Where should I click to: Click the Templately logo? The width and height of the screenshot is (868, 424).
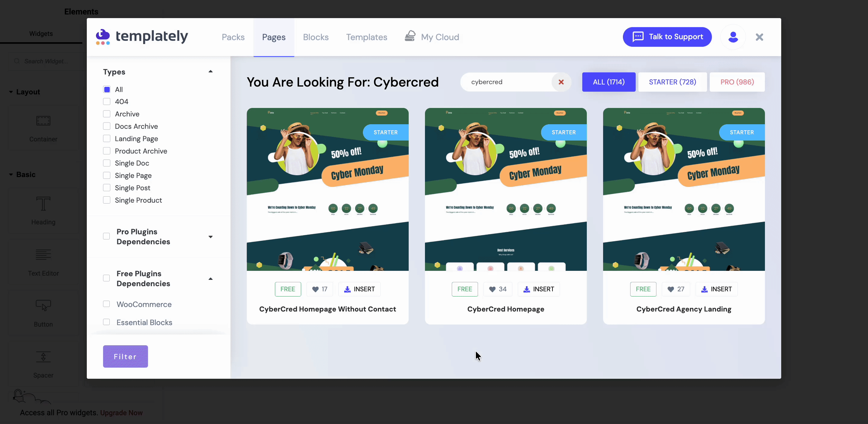[142, 36]
